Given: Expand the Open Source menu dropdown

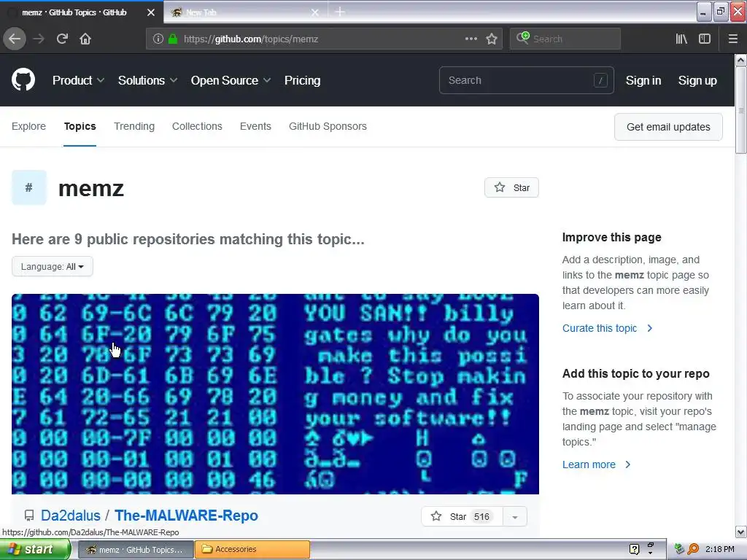Looking at the screenshot, I should 231,80.
